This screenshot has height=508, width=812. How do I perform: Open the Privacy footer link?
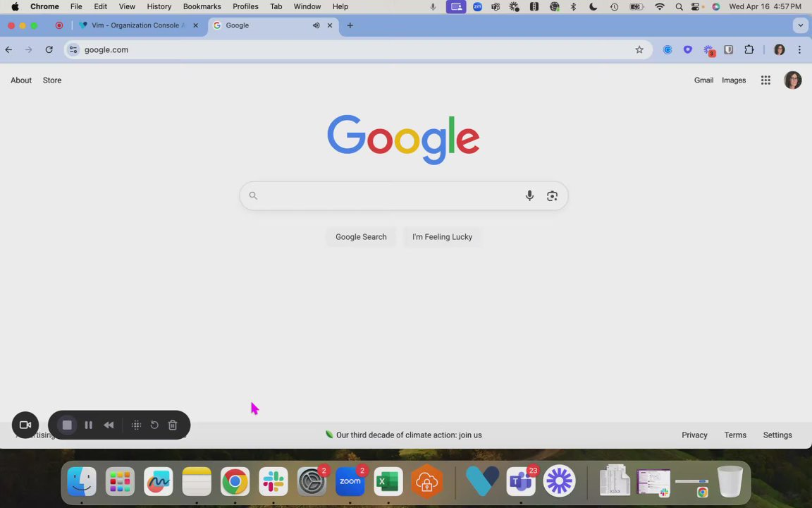click(694, 435)
